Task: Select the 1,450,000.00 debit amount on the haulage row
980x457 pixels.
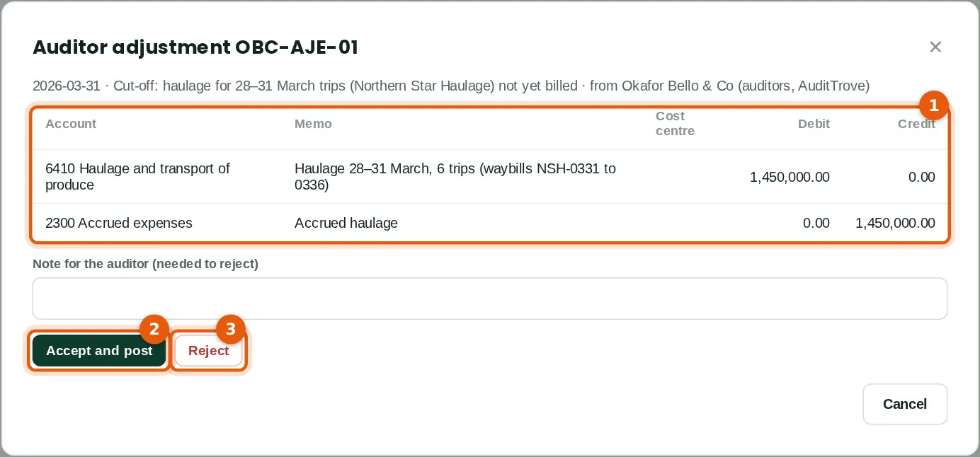Action: click(790, 177)
